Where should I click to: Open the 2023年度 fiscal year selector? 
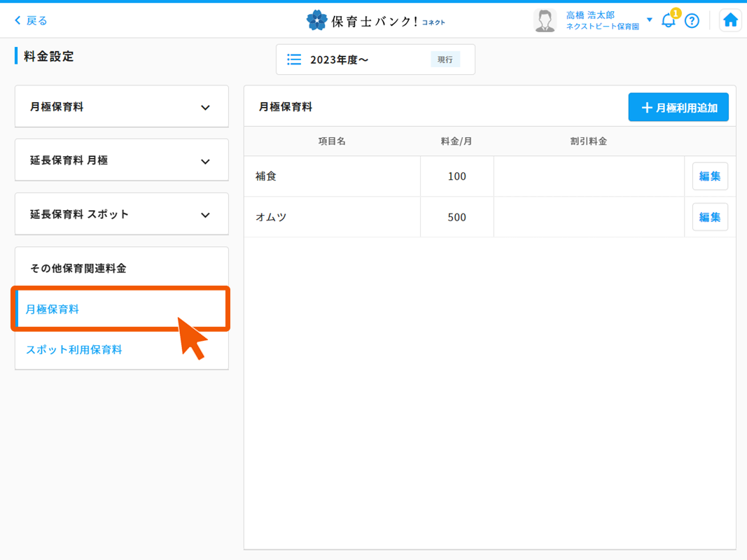(x=375, y=59)
